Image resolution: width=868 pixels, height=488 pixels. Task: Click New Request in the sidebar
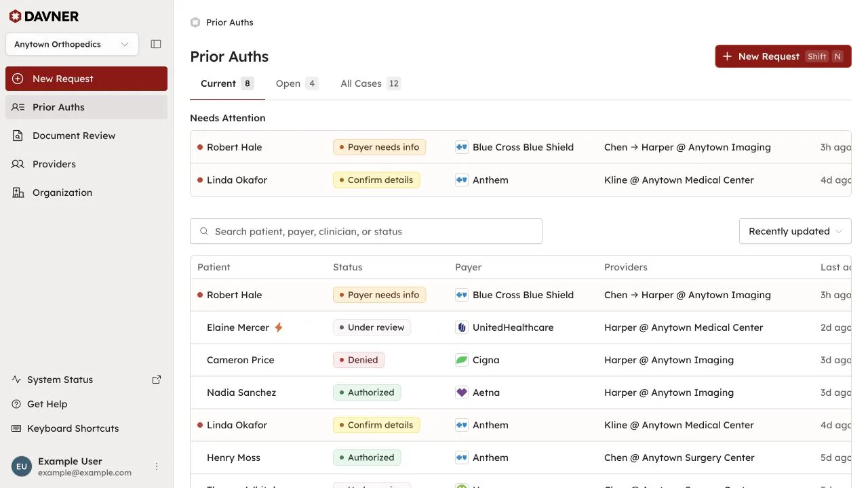pyautogui.click(x=86, y=79)
